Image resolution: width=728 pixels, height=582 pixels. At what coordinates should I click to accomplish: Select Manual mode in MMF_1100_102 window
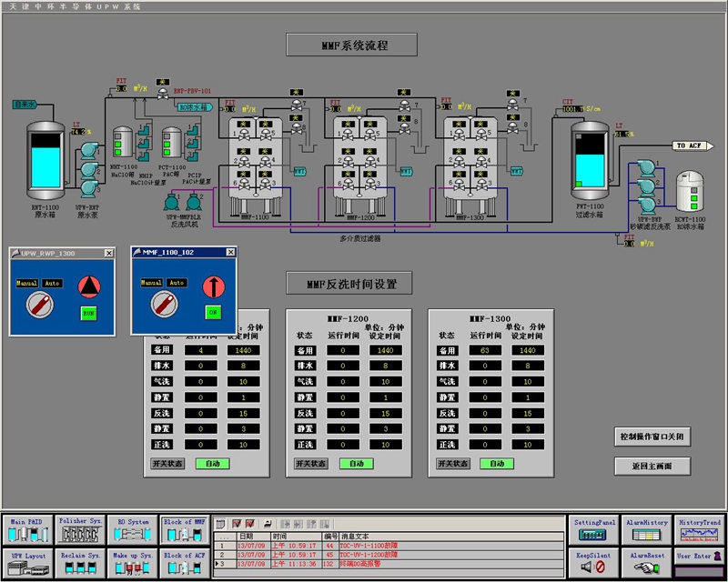[x=153, y=283]
